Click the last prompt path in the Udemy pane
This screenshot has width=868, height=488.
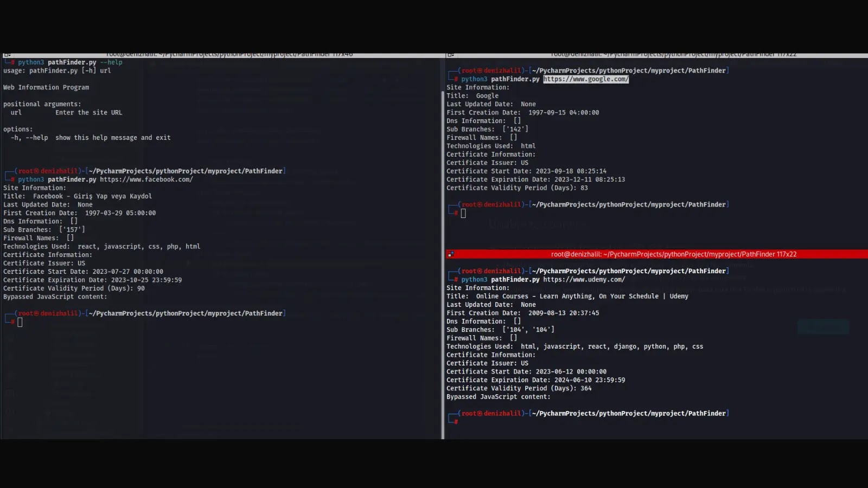(629, 413)
